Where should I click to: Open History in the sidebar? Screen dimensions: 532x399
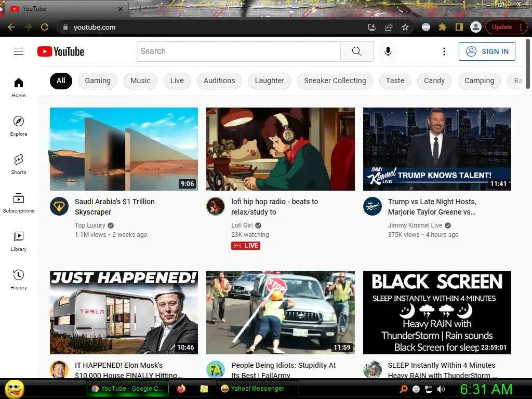[x=19, y=280]
